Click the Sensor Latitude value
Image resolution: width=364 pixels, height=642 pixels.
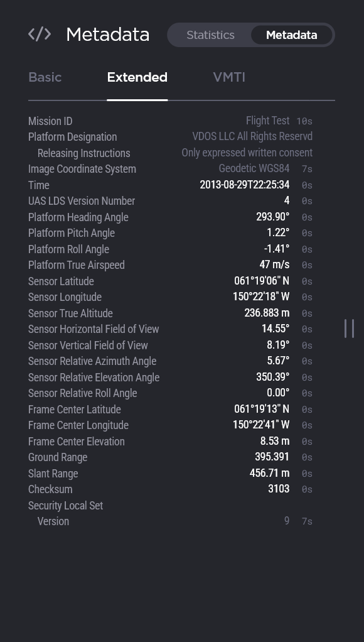tap(262, 281)
